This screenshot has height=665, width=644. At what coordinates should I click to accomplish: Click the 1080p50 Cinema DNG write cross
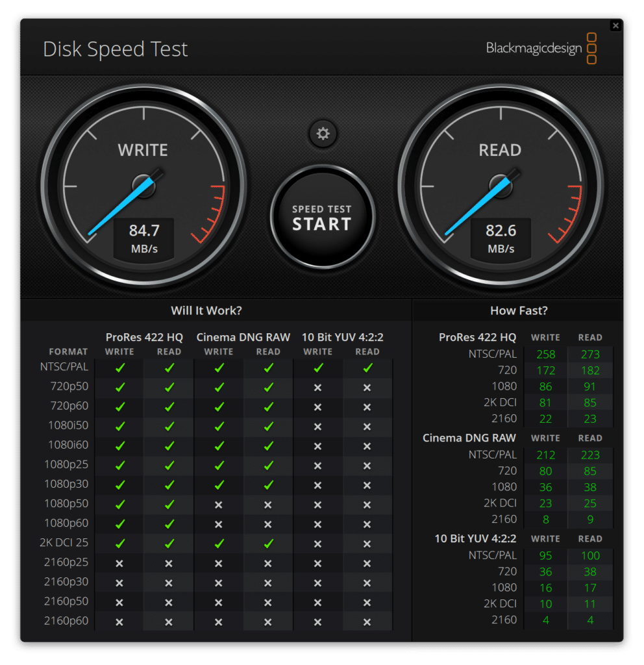(x=218, y=505)
